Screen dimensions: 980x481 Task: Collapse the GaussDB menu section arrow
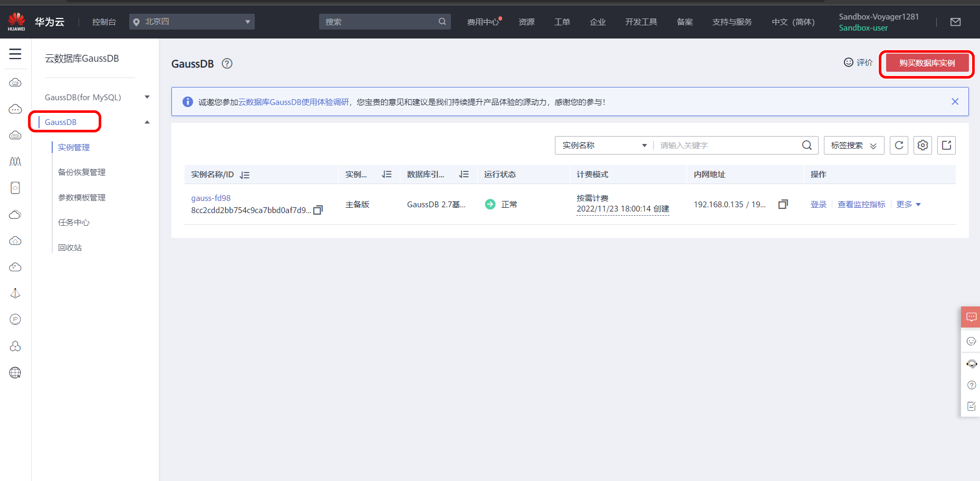pyautogui.click(x=147, y=122)
